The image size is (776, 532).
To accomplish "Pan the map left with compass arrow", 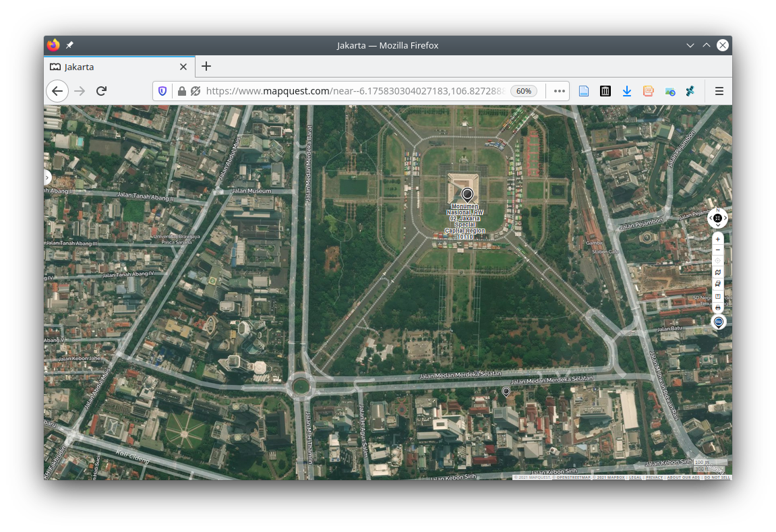I will pyautogui.click(x=711, y=218).
